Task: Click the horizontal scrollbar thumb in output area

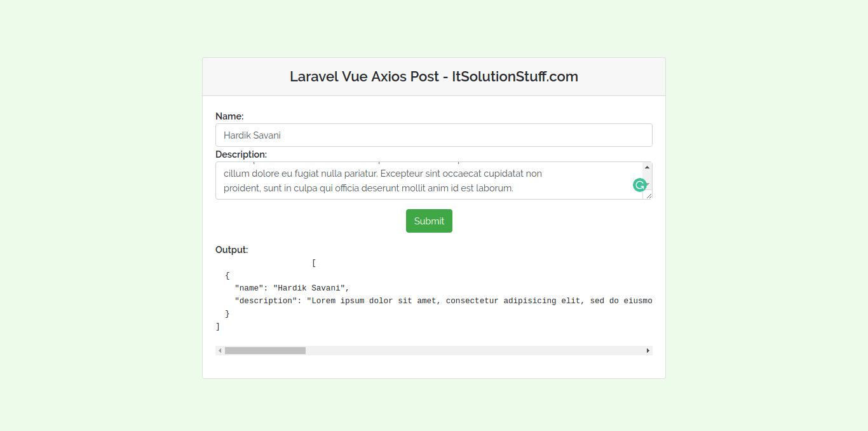Action: (x=265, y=350)
